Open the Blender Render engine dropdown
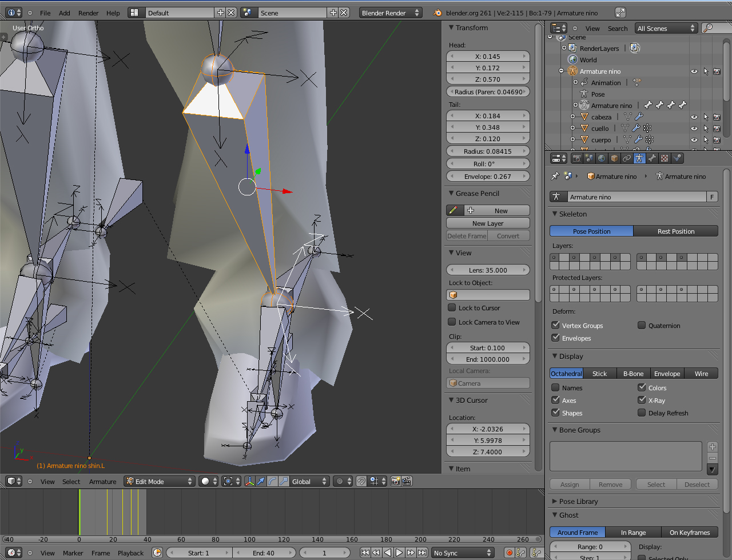 click(x=391, y=13)
